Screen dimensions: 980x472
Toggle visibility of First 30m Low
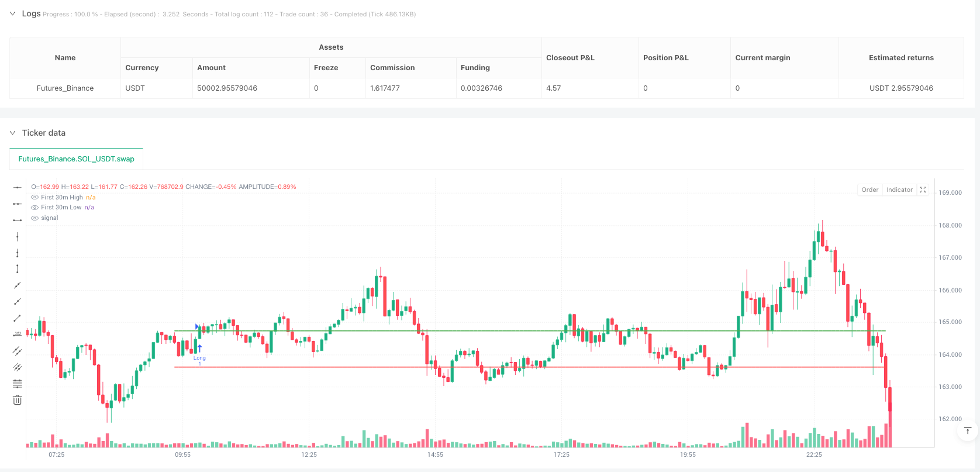[x=34, y=208]
